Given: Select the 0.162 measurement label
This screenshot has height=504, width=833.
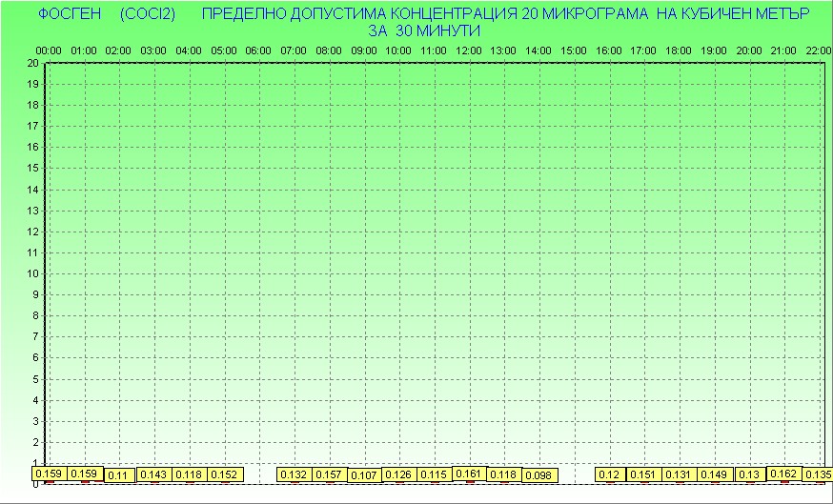Looking at the screenshot, I should (783, 474).
